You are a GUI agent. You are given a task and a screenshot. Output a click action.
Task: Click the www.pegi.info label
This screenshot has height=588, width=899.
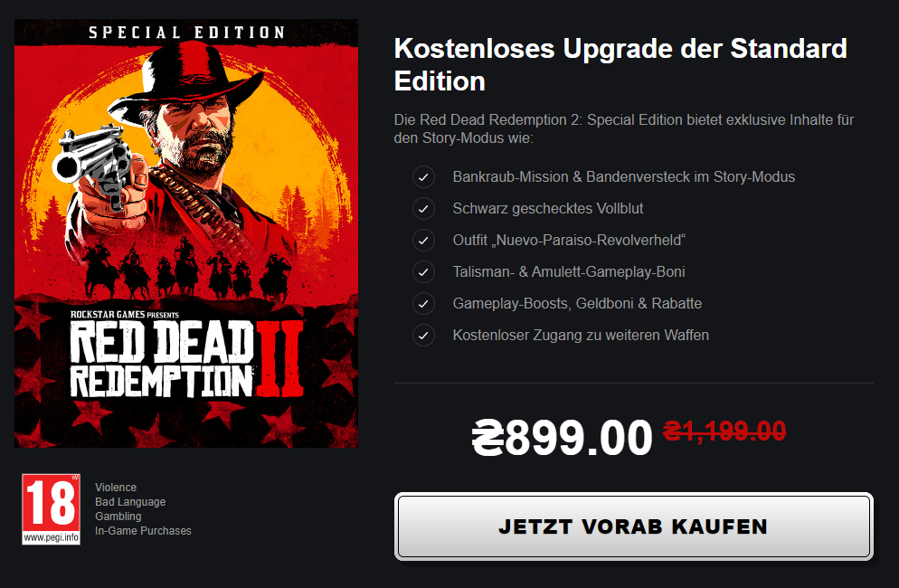coord(51,537)
